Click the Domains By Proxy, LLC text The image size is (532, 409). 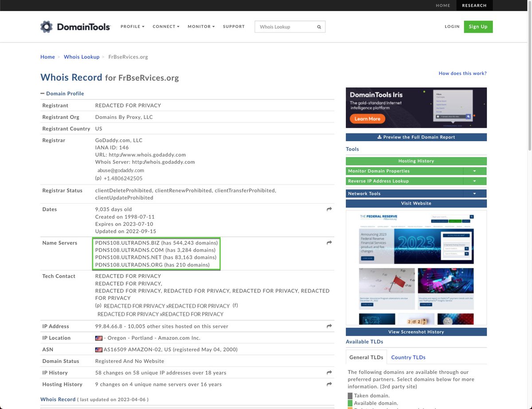point(124,117)
